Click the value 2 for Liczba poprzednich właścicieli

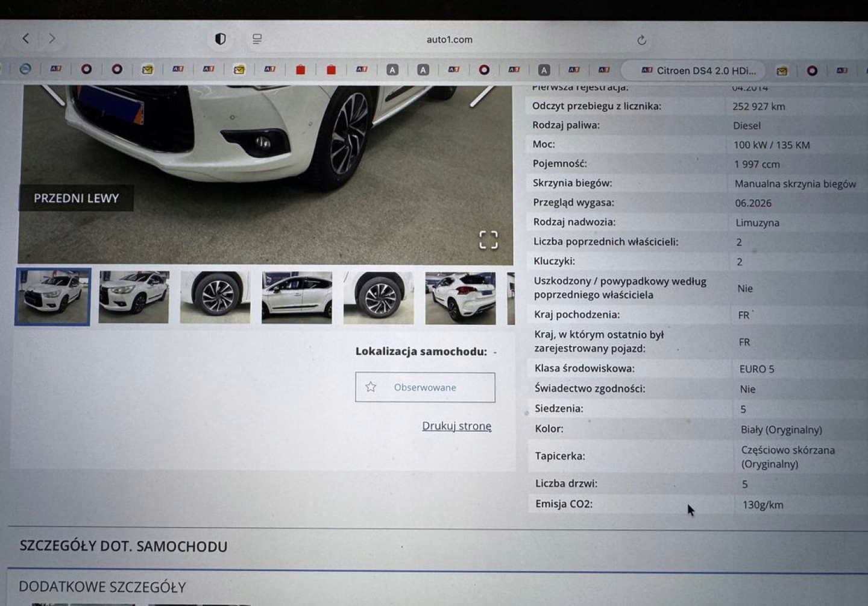tap(739, 242)
